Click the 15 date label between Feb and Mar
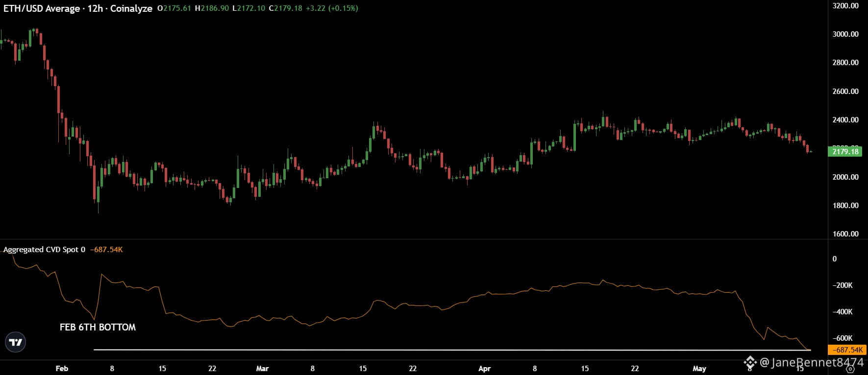 tap(162, 368)
